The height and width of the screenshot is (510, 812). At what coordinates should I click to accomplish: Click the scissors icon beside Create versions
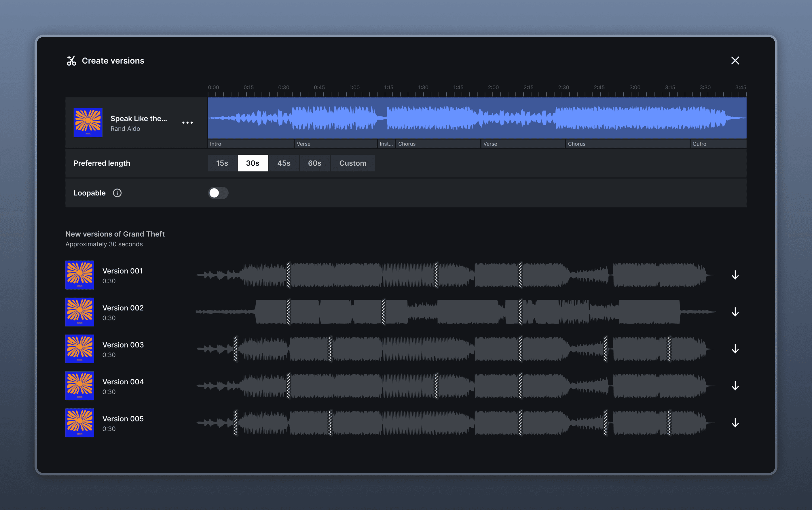click(x=71, y=61)
